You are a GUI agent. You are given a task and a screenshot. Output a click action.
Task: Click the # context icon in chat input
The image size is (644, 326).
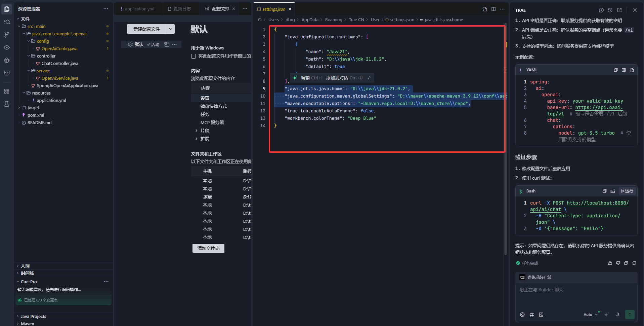532,315
